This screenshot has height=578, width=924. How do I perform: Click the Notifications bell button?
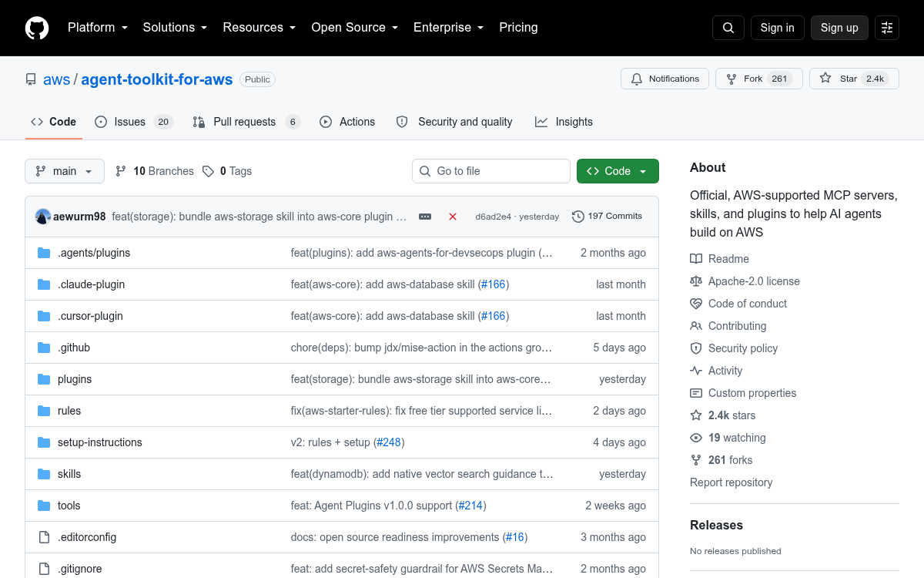point(665,79)
